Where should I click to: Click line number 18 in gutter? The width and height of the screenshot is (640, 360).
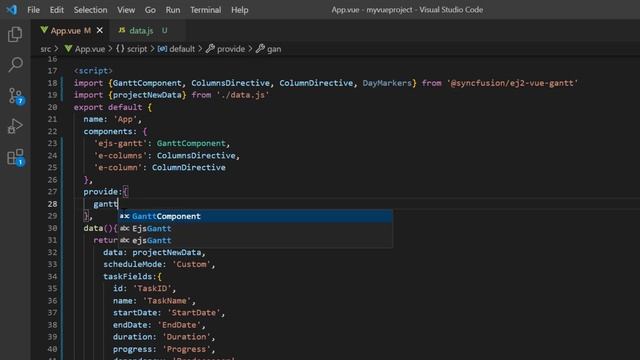[x=52, y=83]
